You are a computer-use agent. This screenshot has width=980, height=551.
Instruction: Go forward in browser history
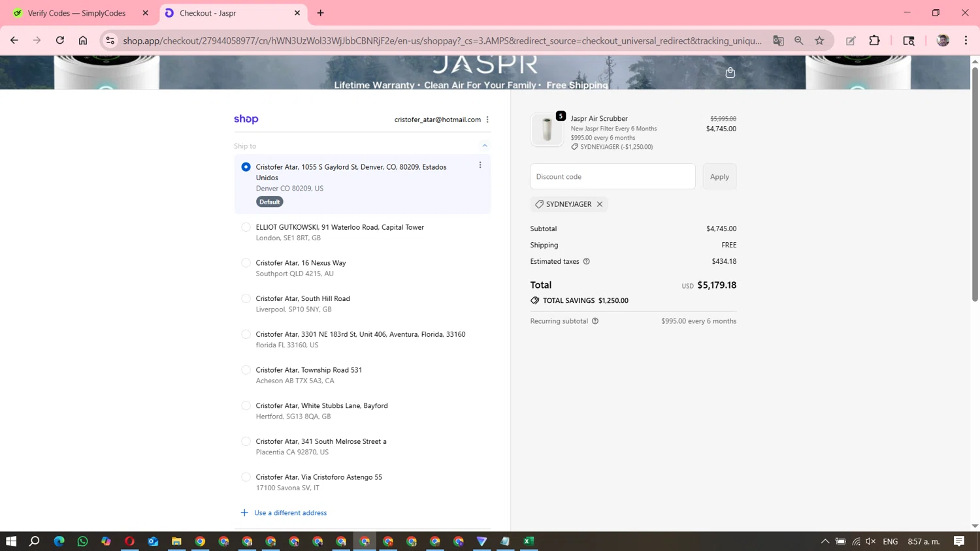37,40
